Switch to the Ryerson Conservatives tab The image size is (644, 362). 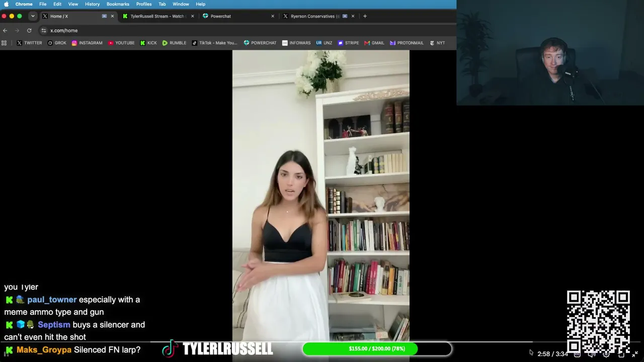click(318, 16)
